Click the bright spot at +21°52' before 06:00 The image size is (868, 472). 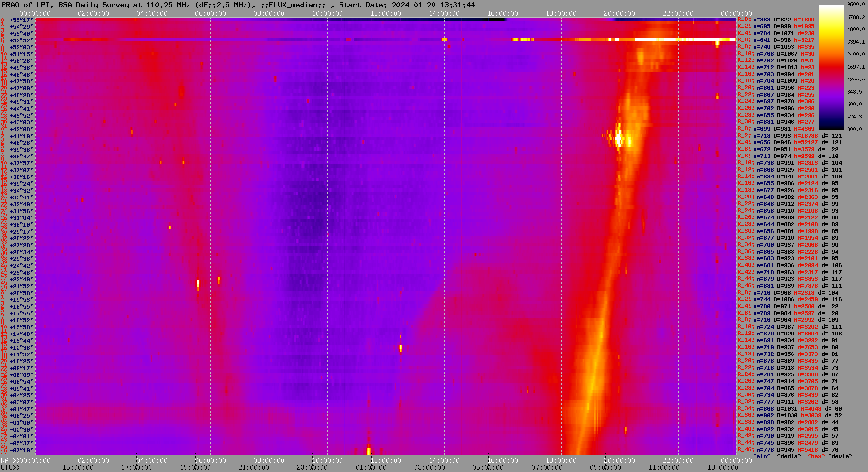click(x=198, y=284)
